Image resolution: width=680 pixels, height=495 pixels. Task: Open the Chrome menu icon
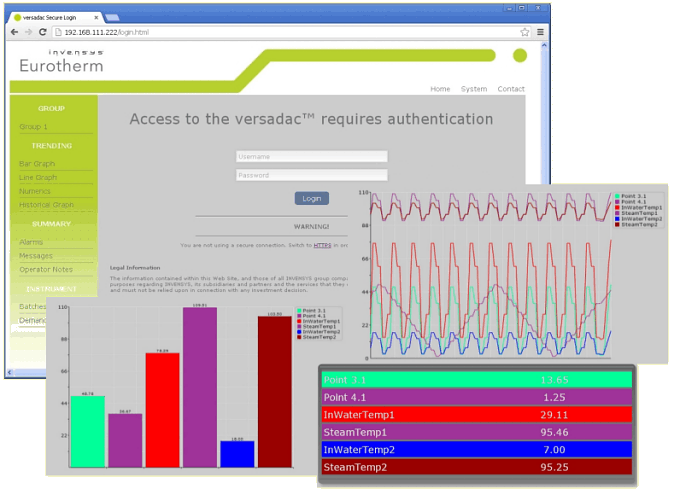click(x=540, y=32)
